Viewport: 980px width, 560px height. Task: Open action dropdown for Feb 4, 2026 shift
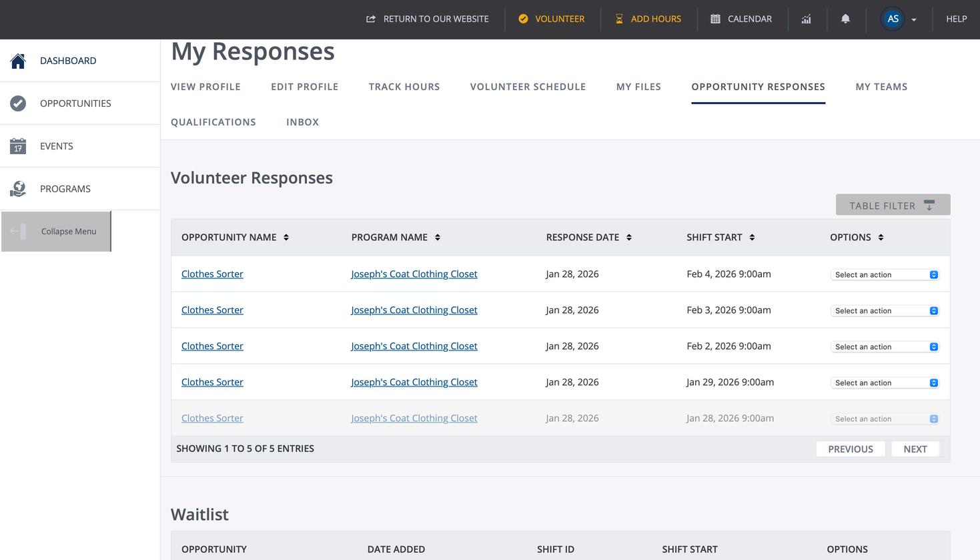click(885, 275)
